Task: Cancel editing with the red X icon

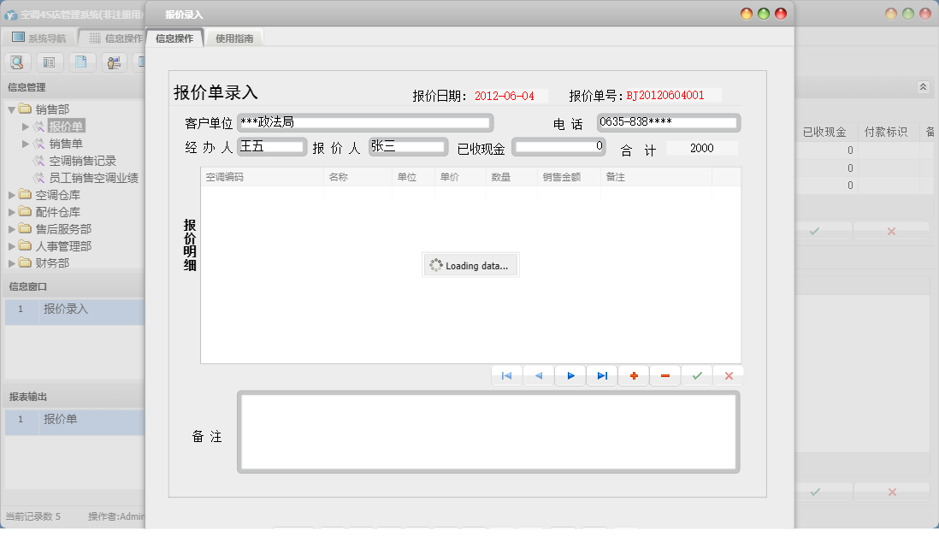Action: 728,374
